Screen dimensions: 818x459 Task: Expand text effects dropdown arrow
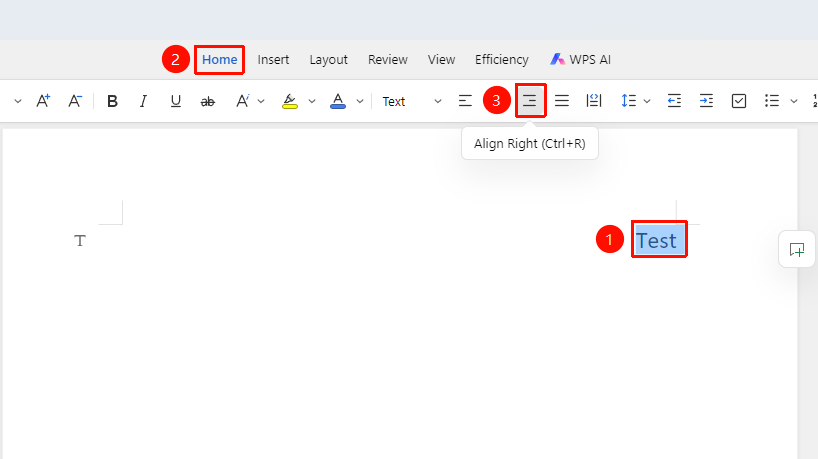261,101
